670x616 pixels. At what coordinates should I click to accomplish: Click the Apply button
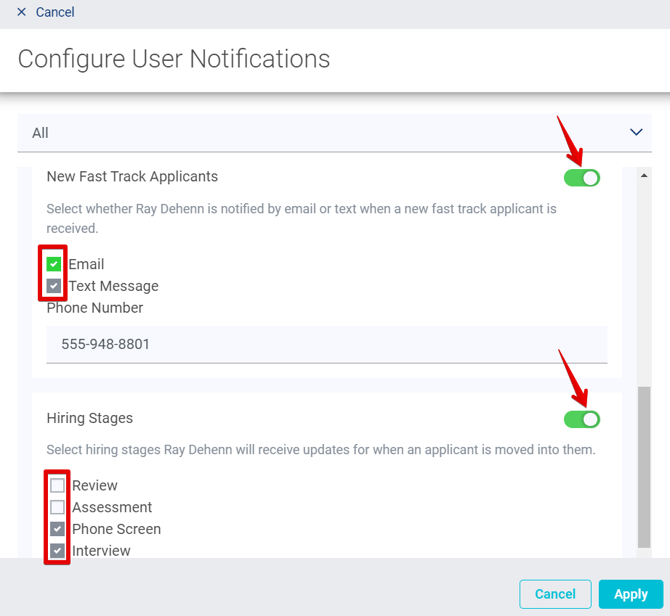[630, 594]
